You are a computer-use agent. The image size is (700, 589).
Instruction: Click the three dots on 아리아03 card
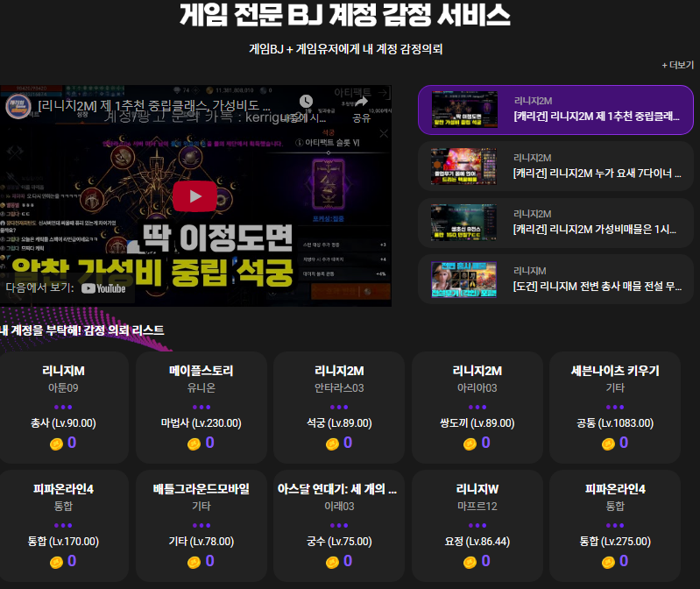[x=477, y=408]
